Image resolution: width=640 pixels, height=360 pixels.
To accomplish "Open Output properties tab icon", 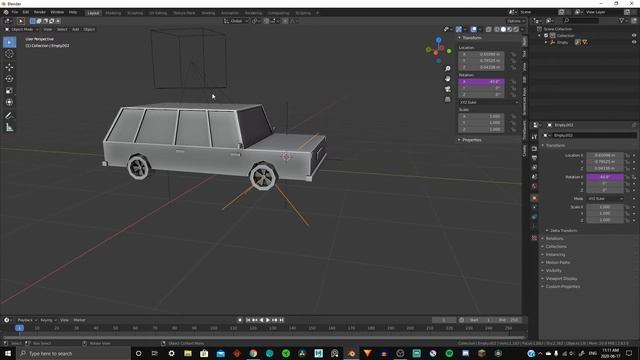I will [534, 158].
